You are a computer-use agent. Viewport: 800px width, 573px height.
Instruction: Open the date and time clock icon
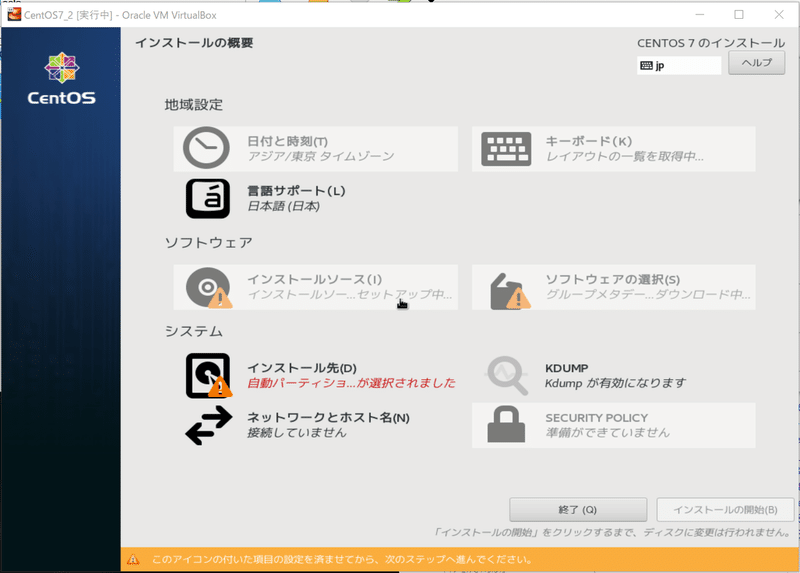206,148
